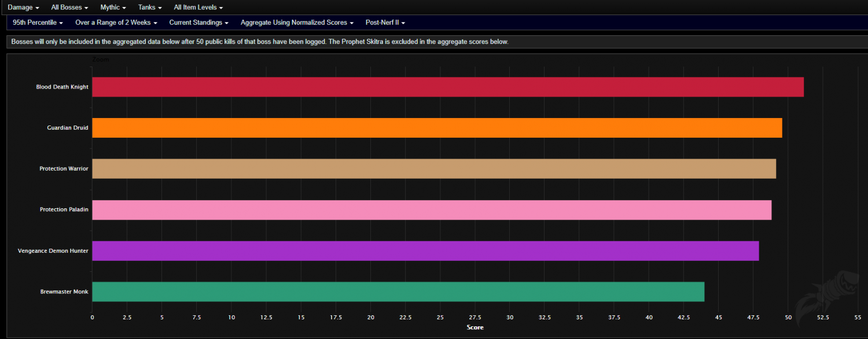Click the red Blood Death Knight bar
The height and width of the screenshot is (339, 868).
click(x=448, y=87)
